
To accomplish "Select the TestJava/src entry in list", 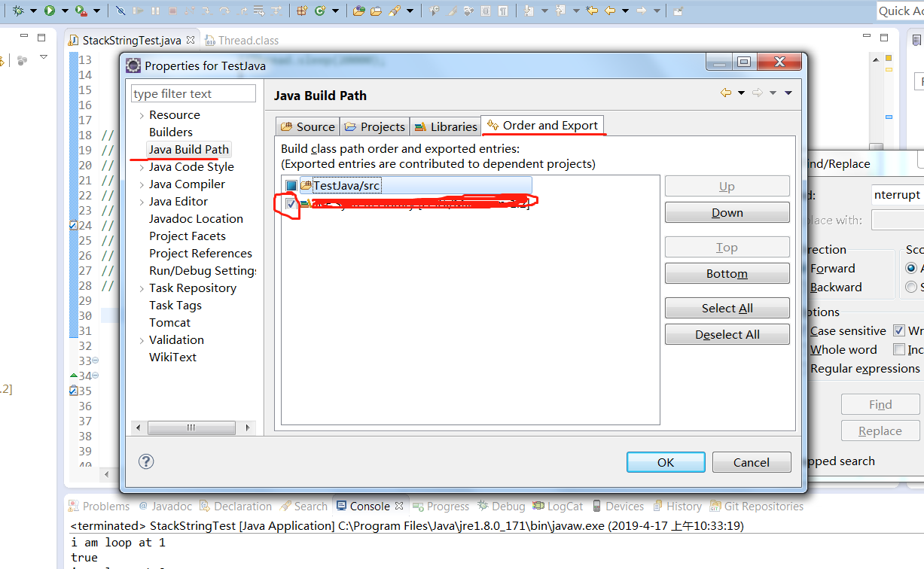I will [416, 186].
